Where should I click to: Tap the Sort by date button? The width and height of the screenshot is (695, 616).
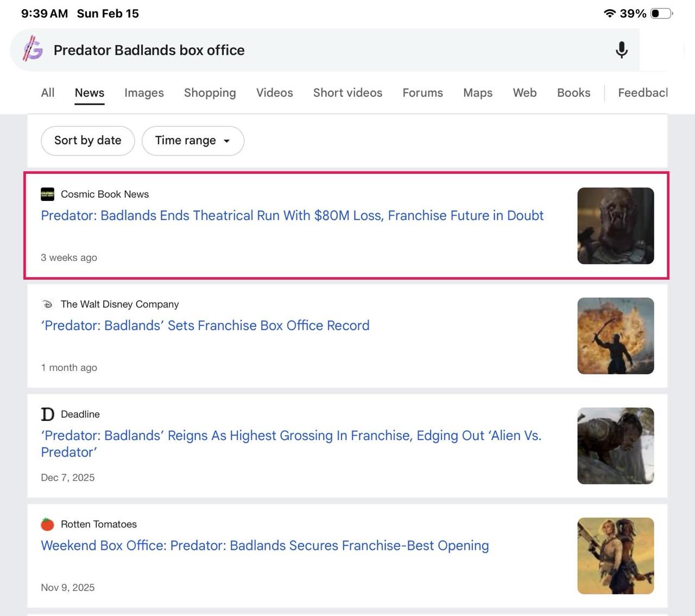(x=88, y=141)
